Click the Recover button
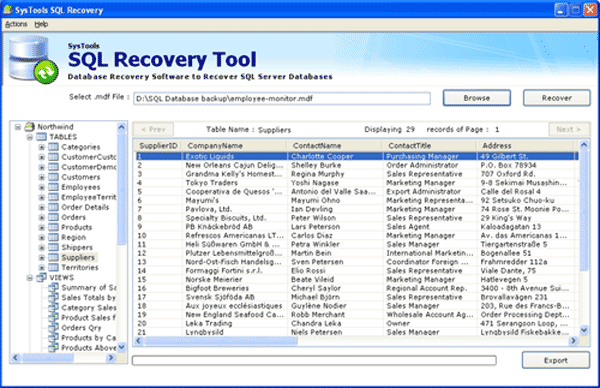The height and width of the screenshot is (388, 600). pyautogui.click(x=556, y=98)
